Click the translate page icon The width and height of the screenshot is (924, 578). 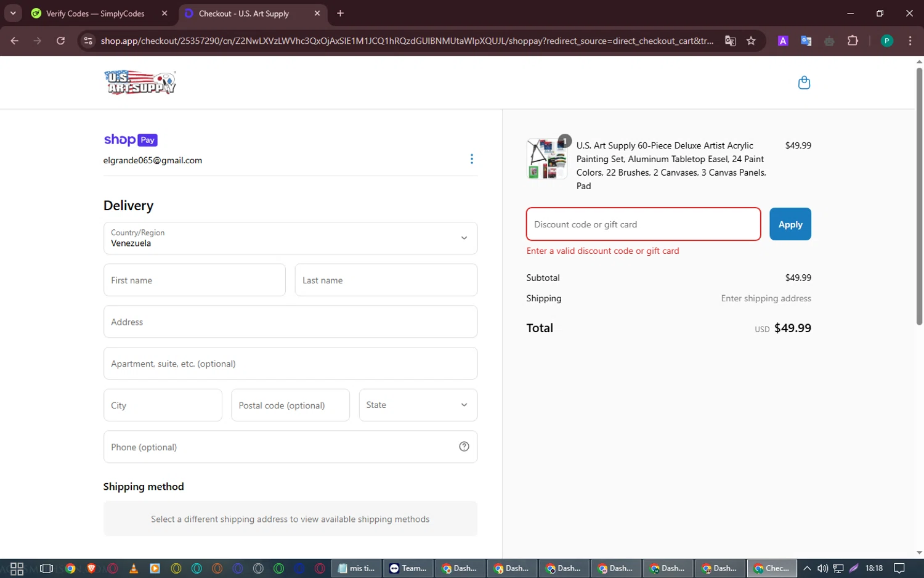tap(731, 41)
